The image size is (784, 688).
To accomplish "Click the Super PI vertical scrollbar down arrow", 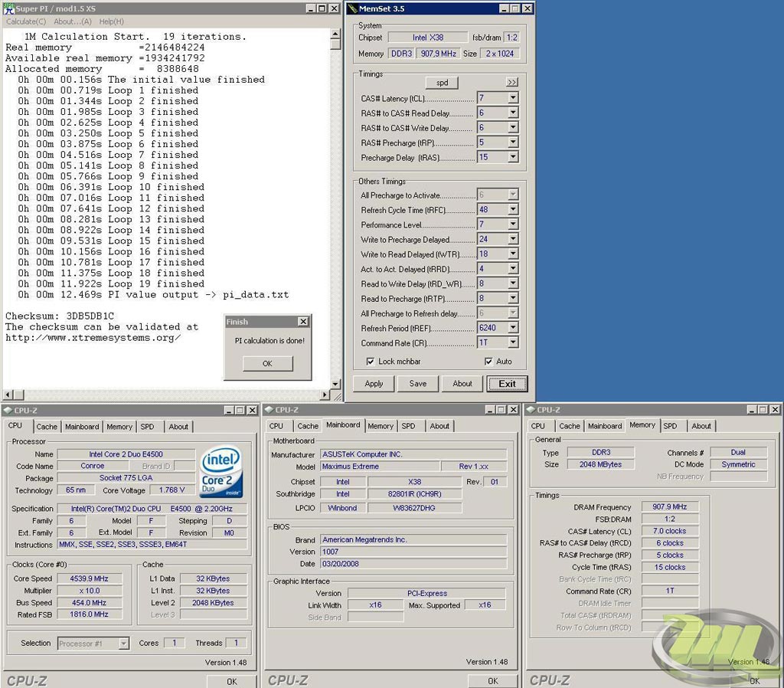I will pyautogui.click(x=335, y=385).
